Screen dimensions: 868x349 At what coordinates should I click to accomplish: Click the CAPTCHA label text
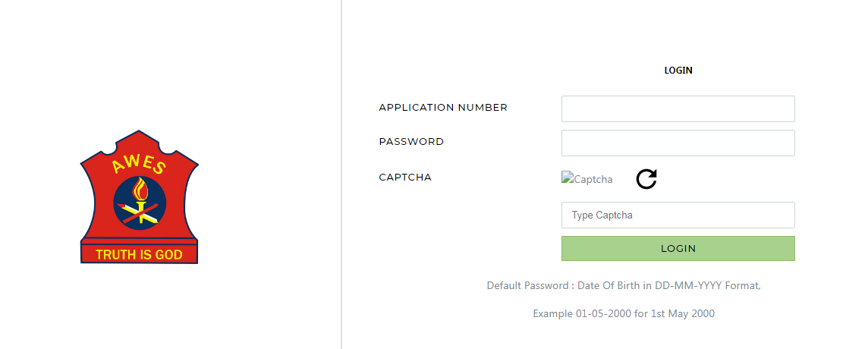click(405, 178)
